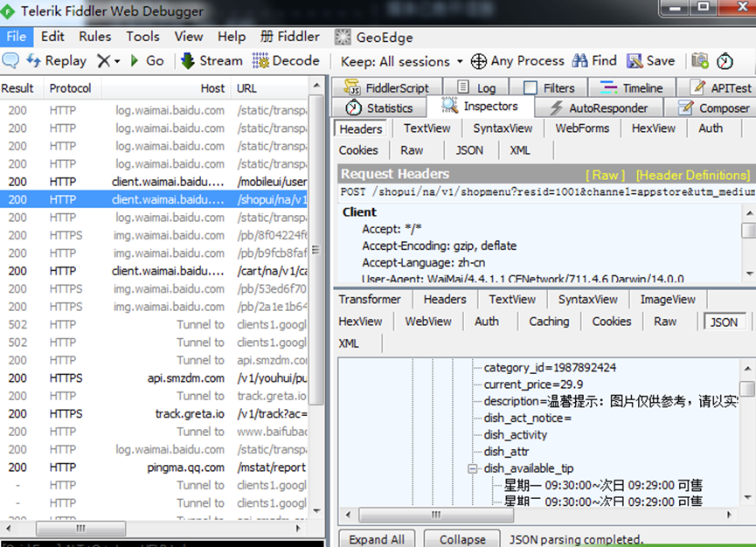Open Keep: All sessions dropdown
This screenshot has width=756, height=547.
402,62
